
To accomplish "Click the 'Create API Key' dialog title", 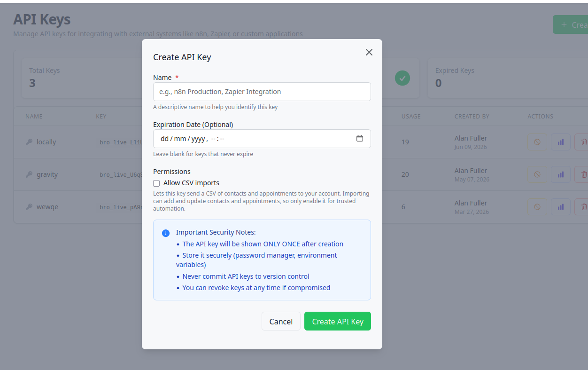I will tap(182, 57).
